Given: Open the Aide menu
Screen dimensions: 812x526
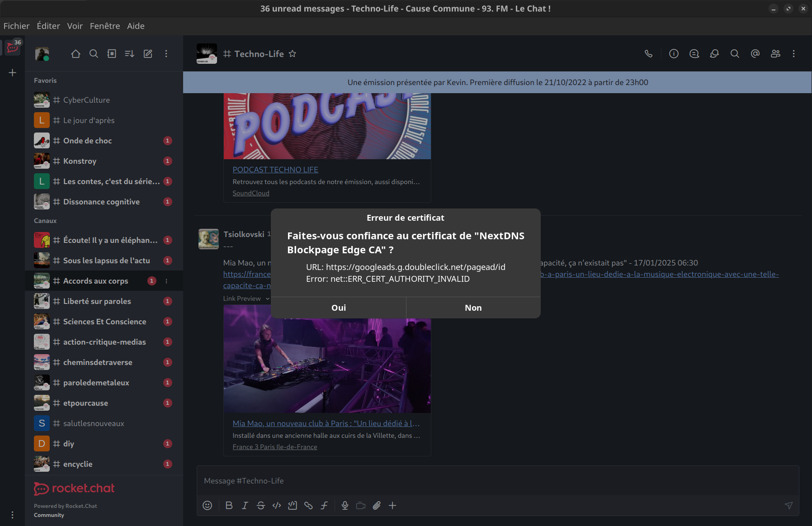Looking at the screenshot, I should click(136, 26).
